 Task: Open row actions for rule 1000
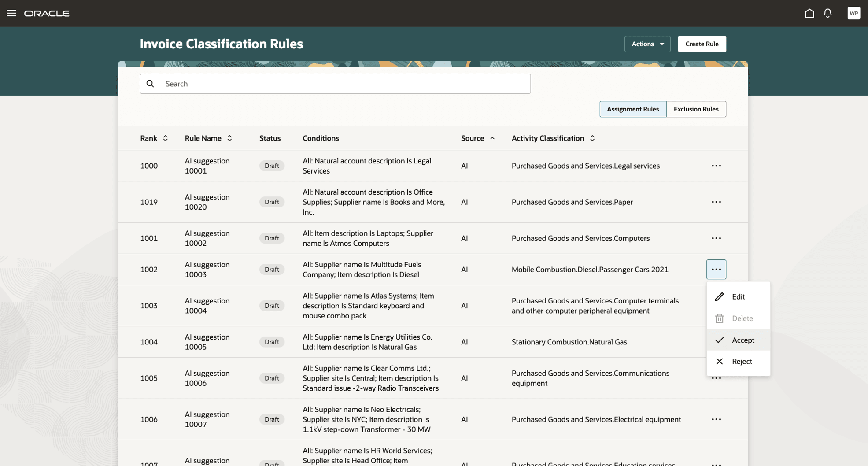click(x=716, y=166)
